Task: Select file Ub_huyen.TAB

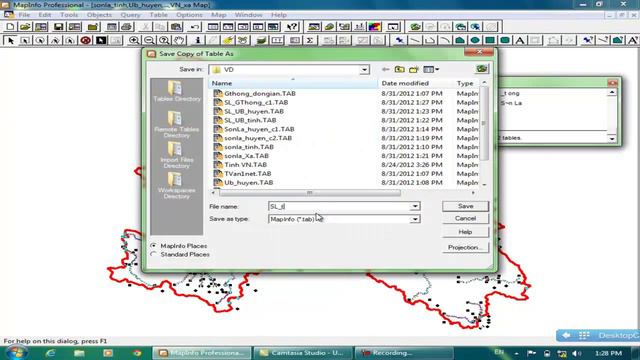Action: [x=248, y=183]
